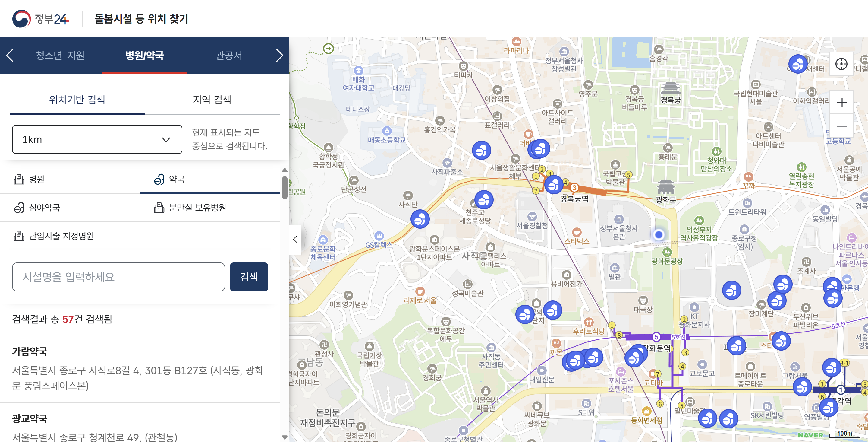Click the 경복궁역 station label

(x=574, y=199)
